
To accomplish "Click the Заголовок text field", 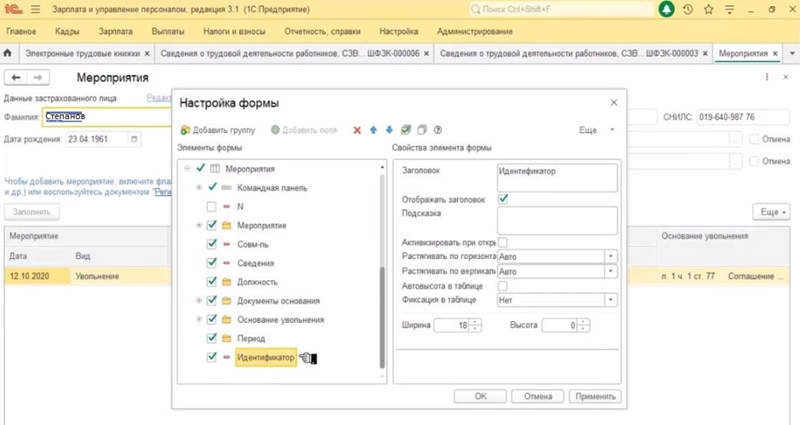I will tap(557, 176).
